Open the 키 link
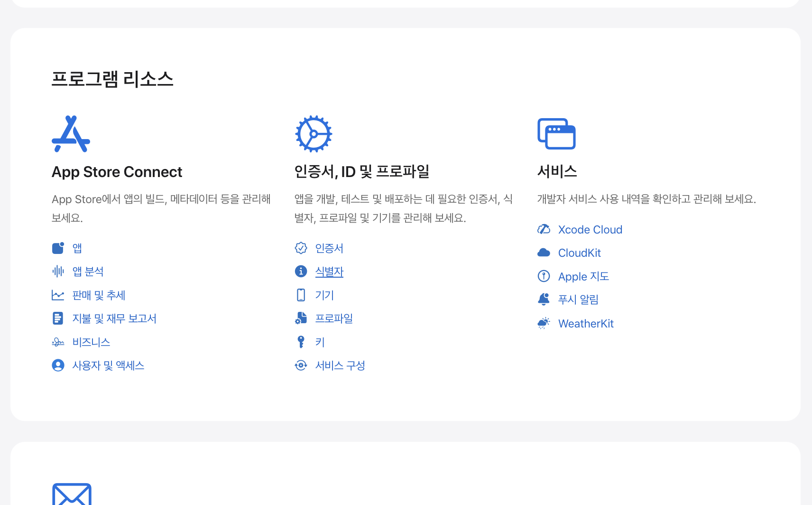 pos(320,342)
